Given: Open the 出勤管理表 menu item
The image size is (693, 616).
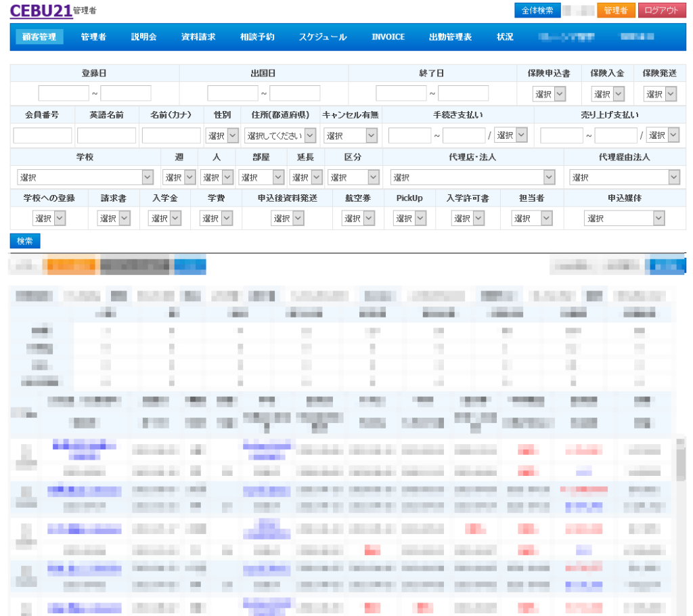Looking at the screenshot, I should point(450,37).
